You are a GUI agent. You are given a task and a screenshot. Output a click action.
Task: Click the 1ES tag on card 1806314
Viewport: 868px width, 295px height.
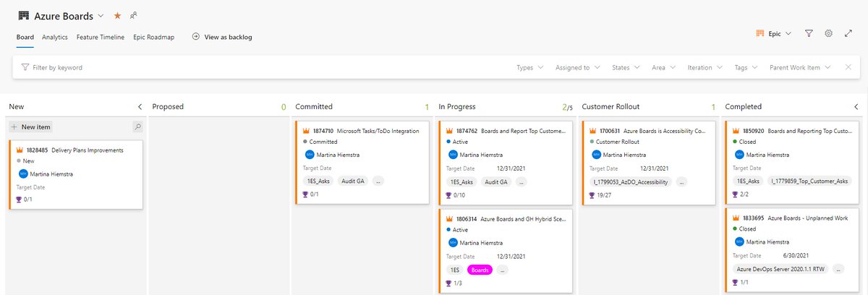[x=455, y=270]
